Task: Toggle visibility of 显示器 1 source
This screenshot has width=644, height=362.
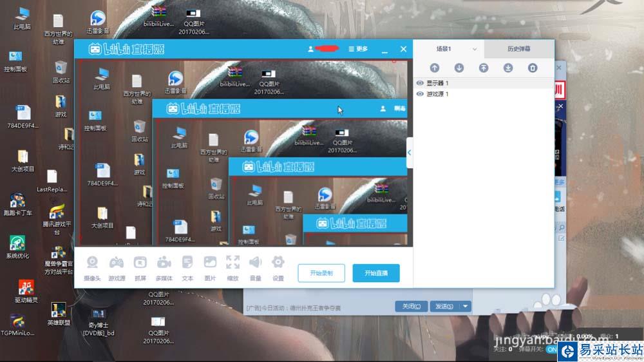Action: [420, 83]
